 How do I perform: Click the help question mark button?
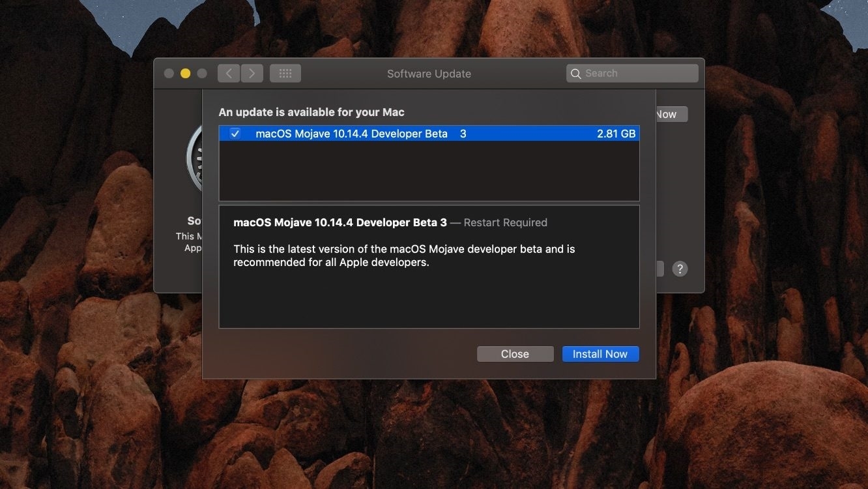click(x=680, y=269)
